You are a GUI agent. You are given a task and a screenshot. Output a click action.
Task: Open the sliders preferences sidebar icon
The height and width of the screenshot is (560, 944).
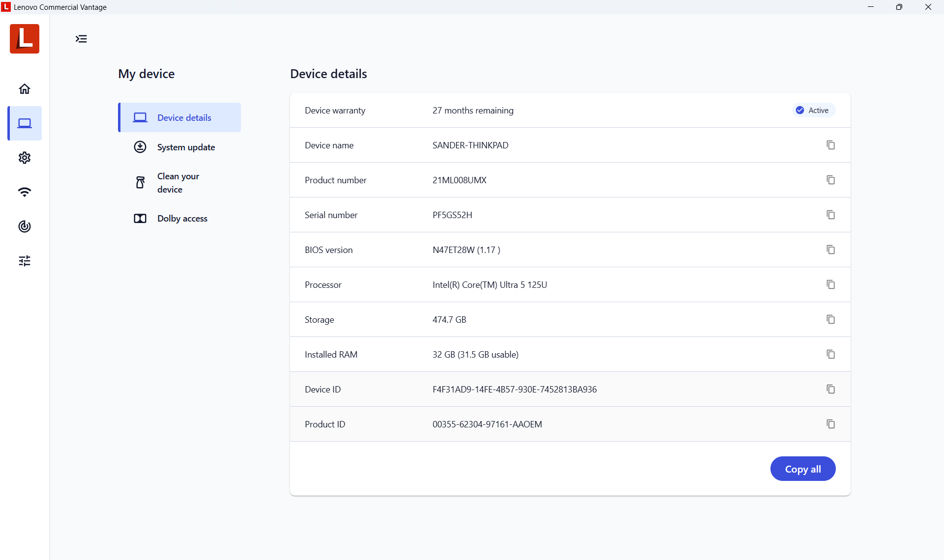click(25, 261)
